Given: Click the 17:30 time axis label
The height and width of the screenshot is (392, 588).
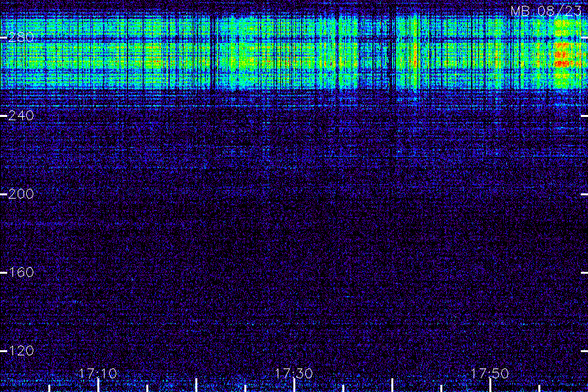Looking at the screenshot, I should tap(293, 373).
